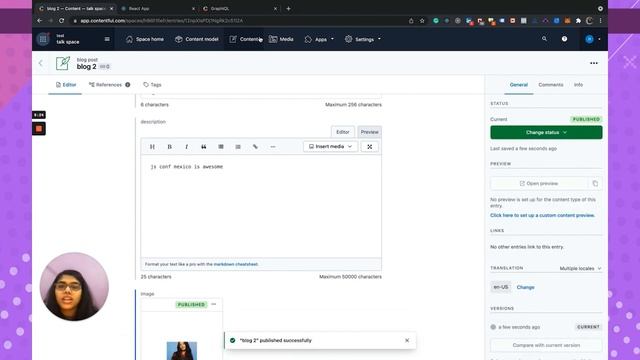Switch to the React App browser tab

[x=158, y=8]
